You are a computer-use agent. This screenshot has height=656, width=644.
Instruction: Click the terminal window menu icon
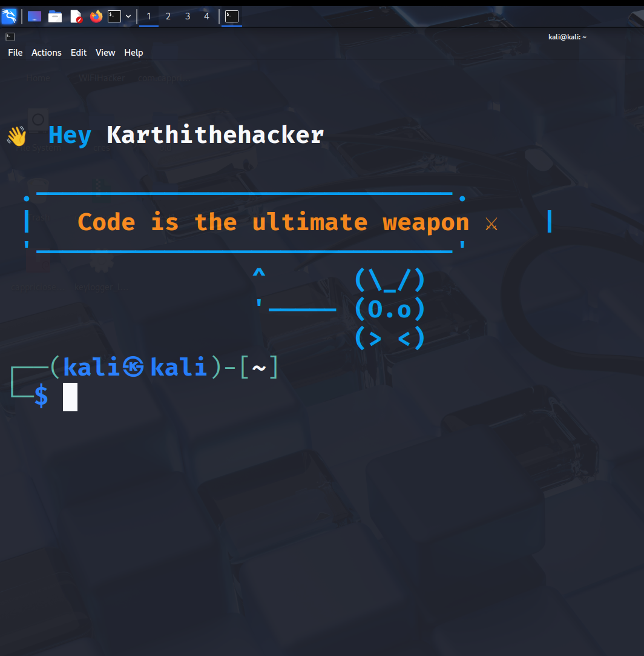point(10,37)
